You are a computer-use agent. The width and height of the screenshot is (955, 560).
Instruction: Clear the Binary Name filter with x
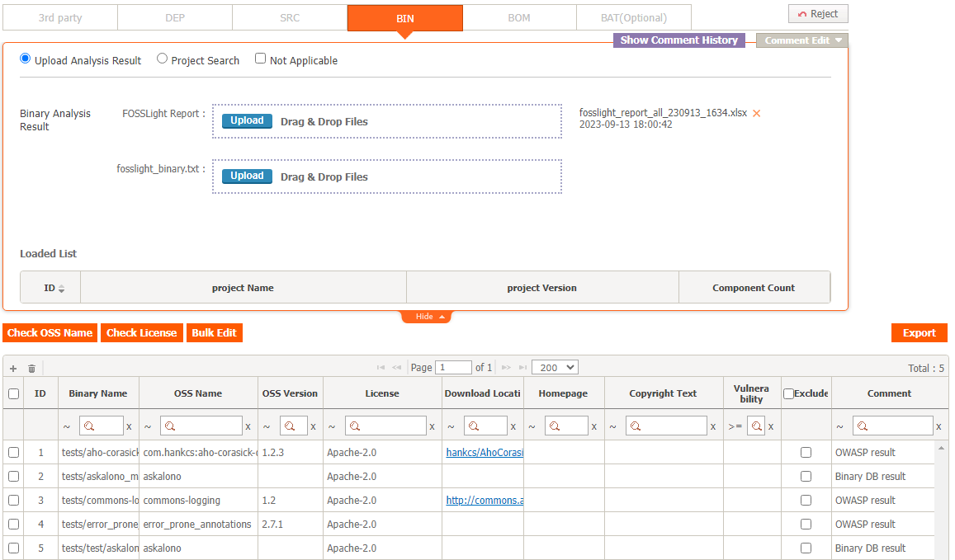click(129, 426)
